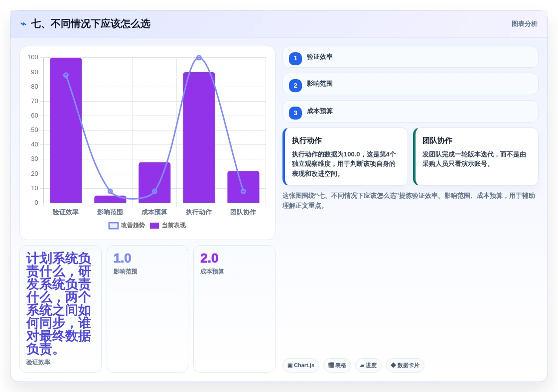This screenshot has height=392, width=558.
Task: Click the 团队协作 x-axis label
Action: 243,212
